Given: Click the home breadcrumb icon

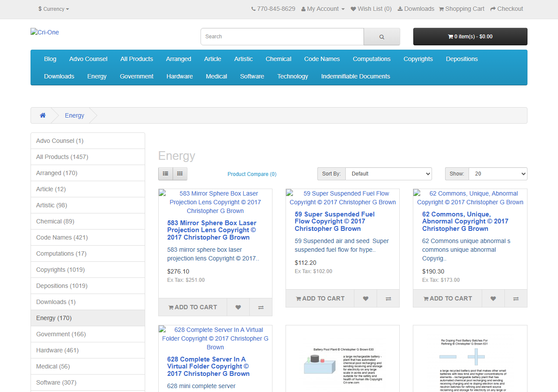Looking at the screenshot, I should coord(43,115).
